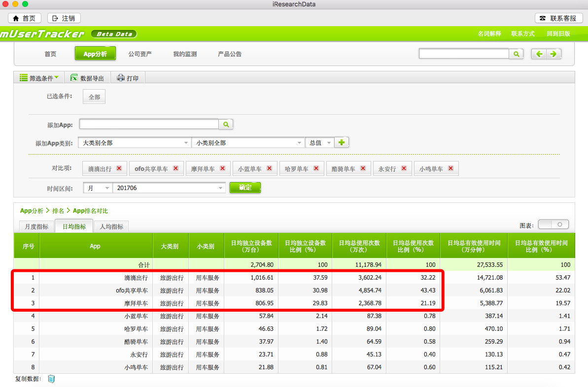Screen dimensions: 588x387
Task: Focus the 添加App text input field
Action: point(149,125)
